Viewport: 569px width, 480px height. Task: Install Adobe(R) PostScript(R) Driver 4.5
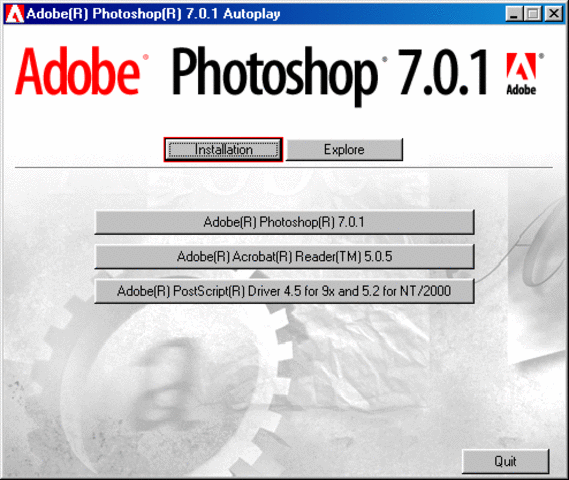[284, 291]
